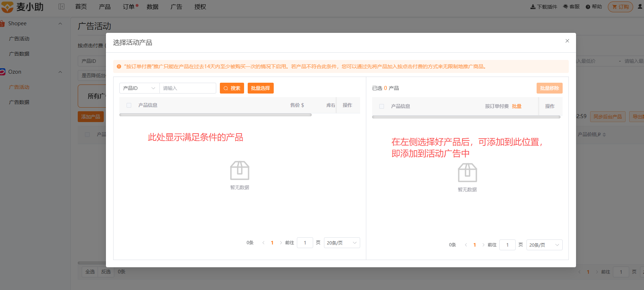Click 全选 button at the page bottom
644x290 pixels.
(90, 272)
